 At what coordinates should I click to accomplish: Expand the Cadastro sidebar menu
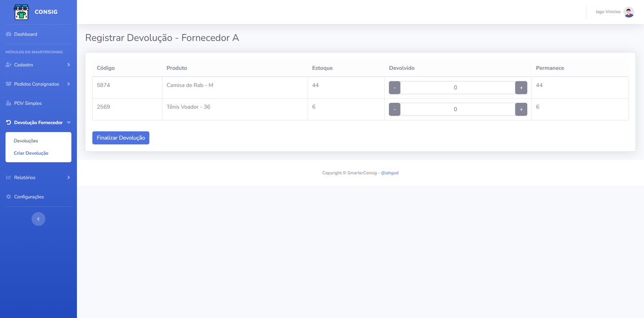38,65
